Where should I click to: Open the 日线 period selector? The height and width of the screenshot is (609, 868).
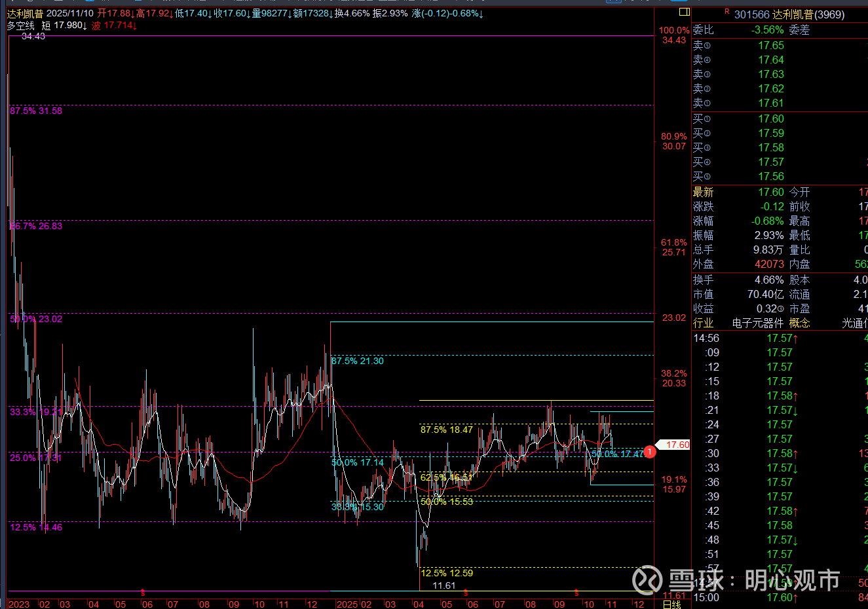(672, 604)
